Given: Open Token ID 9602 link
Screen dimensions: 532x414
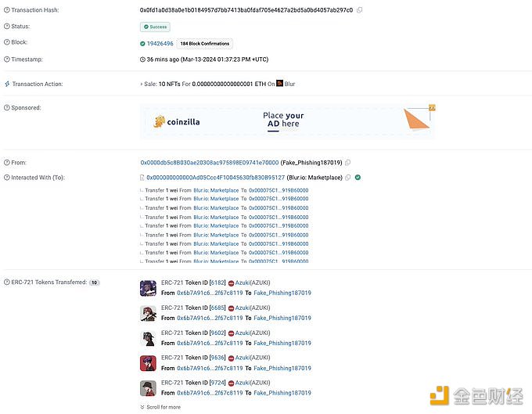Looking at the screenshot, I should (x=217, y=333).
